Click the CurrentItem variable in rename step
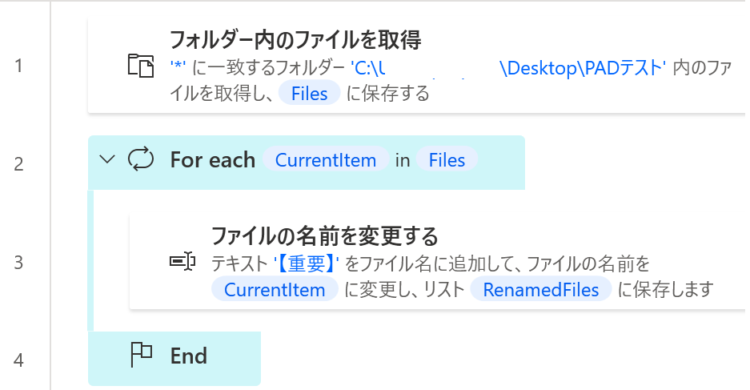750x390 pixels. coord(275,290)
